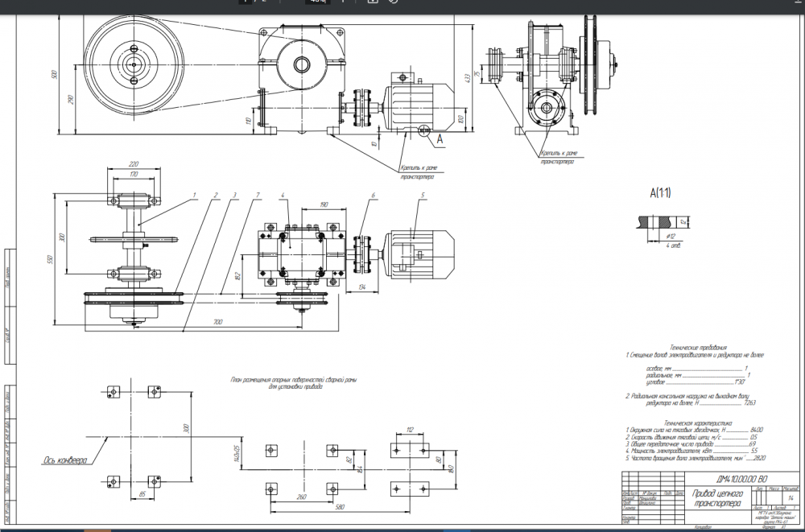The image size is (805, 532).
Task: Click the 500 pulley diameter dimension
Action: (x=55, y=75)
